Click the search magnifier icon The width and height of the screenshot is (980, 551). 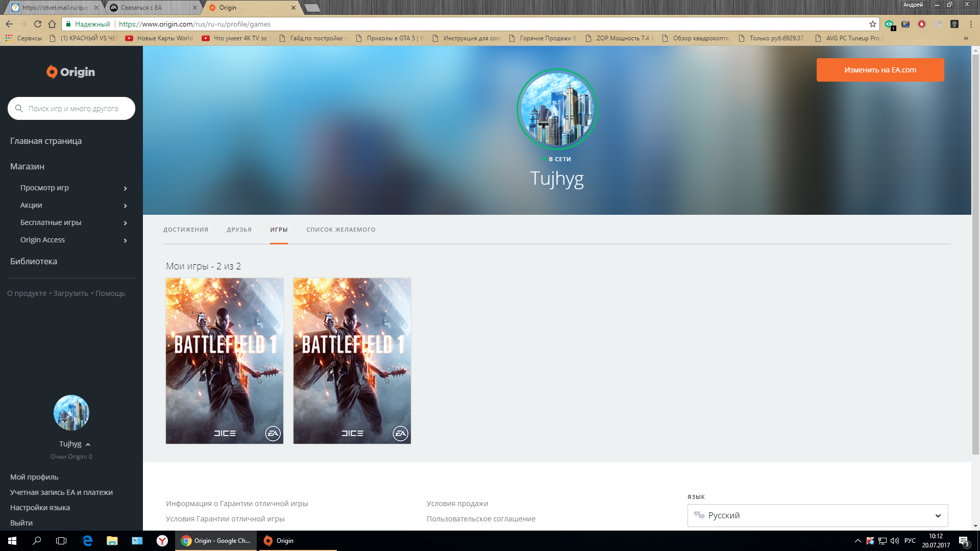(x=19, y=108)
